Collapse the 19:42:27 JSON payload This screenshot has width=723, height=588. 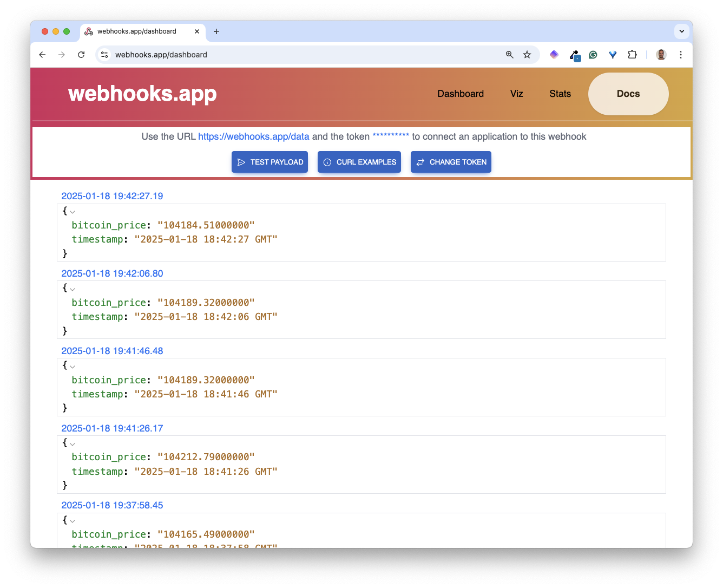[x=73, y=212]
